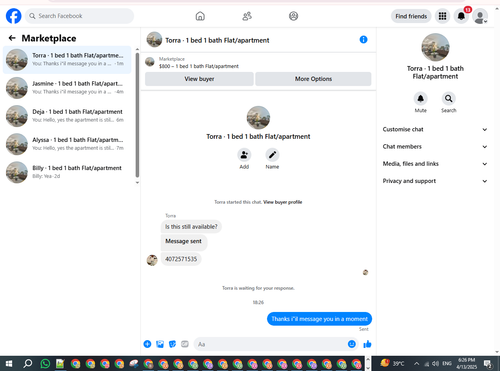Expand Privacy and support section

[x=435, y=181]
